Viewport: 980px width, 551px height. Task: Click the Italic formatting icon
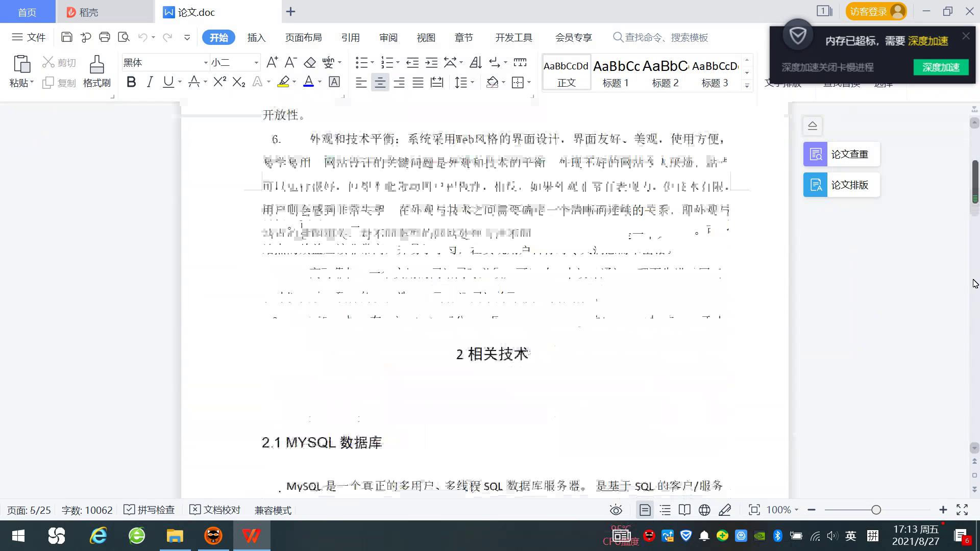(x=150, y=82)
